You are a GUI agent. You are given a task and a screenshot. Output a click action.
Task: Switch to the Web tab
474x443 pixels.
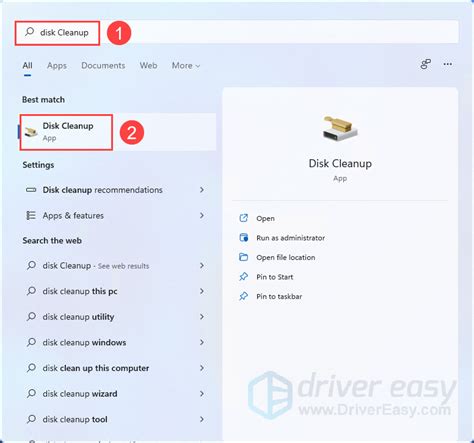click(148, 65)
